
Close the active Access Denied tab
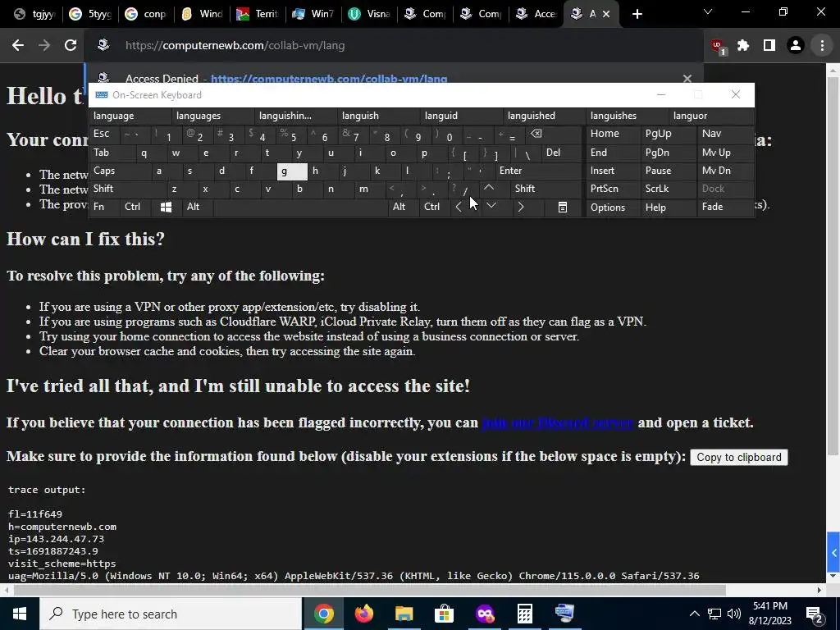coord(606,14)
